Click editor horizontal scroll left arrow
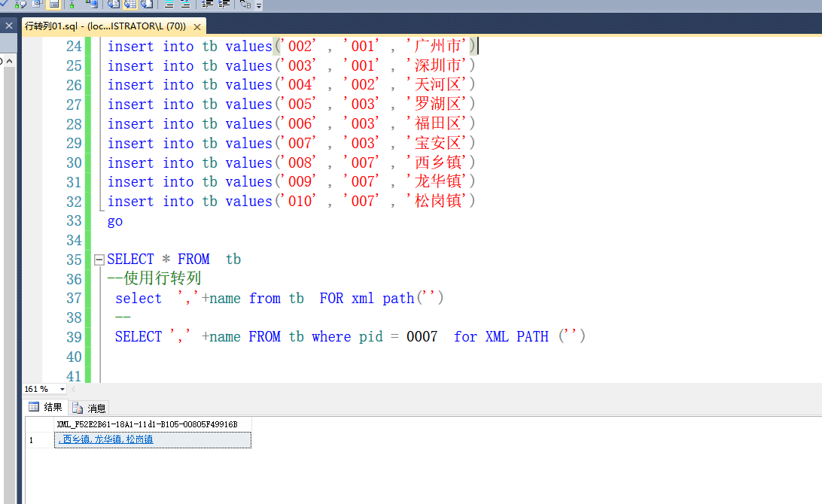 (74, 389)
